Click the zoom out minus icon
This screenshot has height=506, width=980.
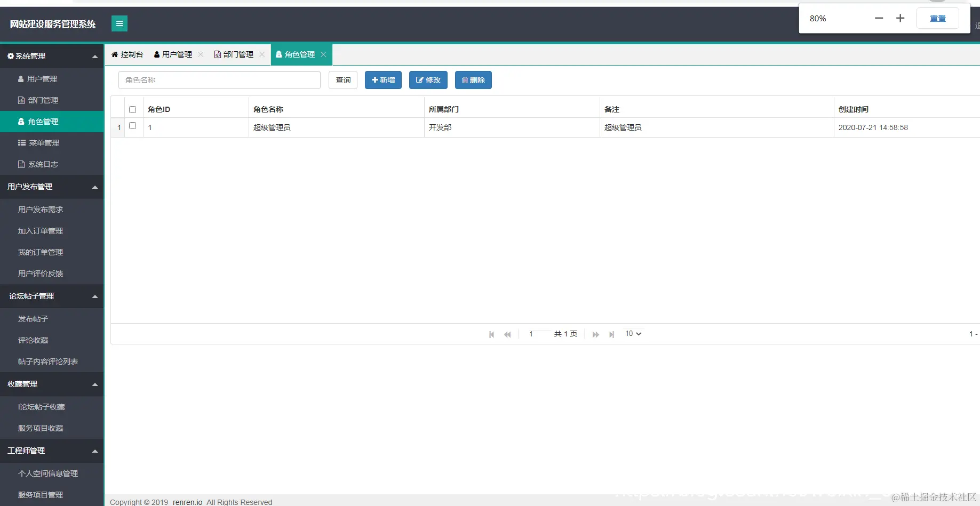click(879, 18)
